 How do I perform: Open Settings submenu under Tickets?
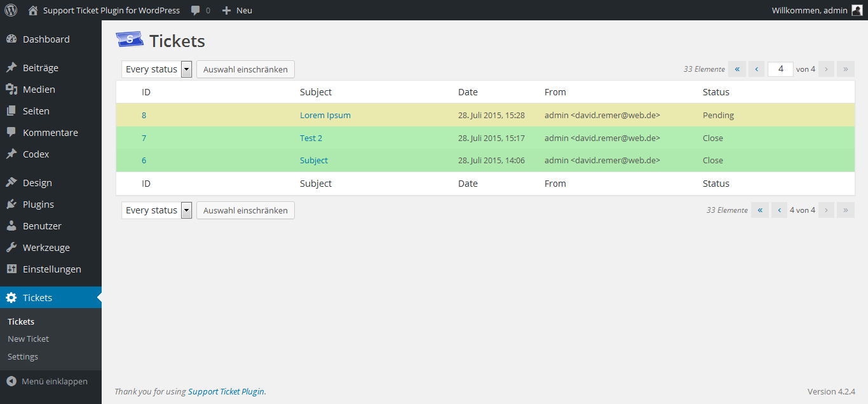click(x=23, y=357)
